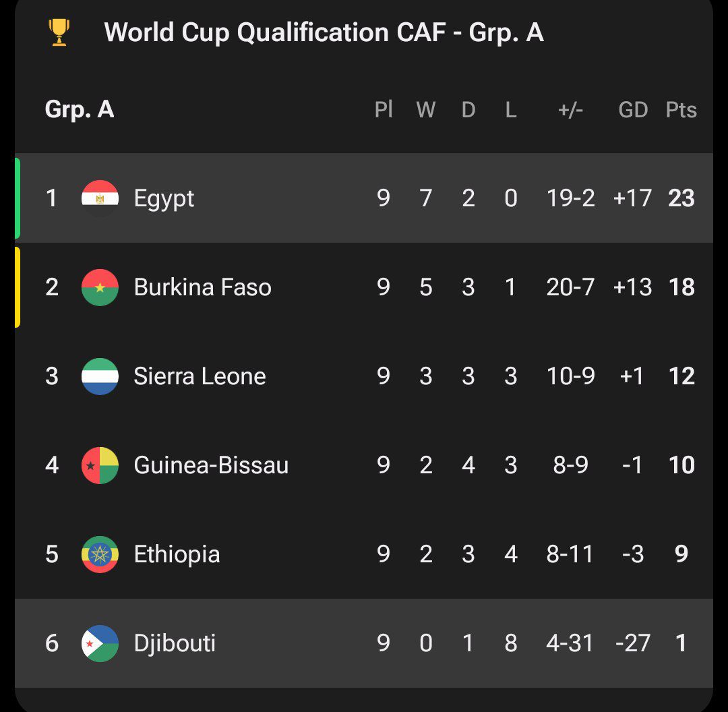
Task: Open the Egypt team name
Action: 164,198
